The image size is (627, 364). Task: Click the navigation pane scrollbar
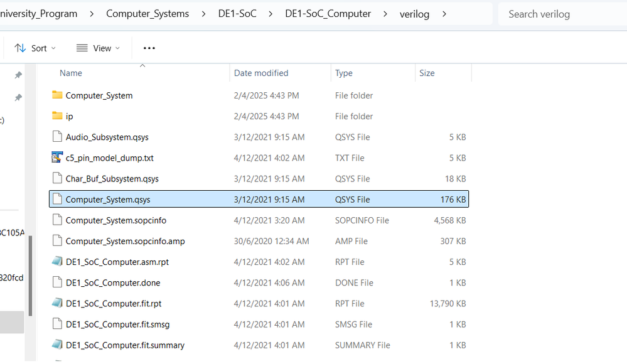(30, 276)
